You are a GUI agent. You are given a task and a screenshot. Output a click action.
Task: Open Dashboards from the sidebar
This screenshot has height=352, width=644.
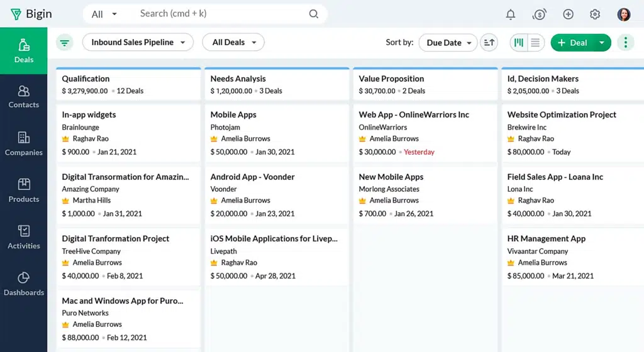tap(24, 284)
